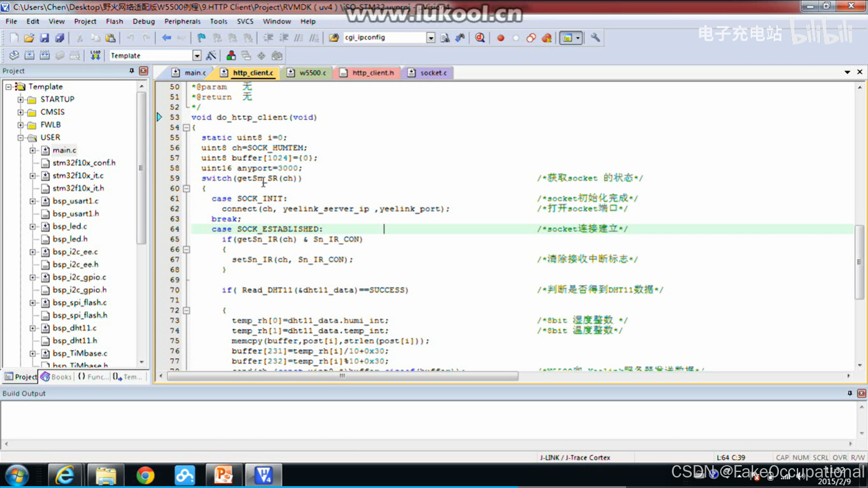Viewport: 868px width, 488px height.
Task: Expand the STARTUP group in project tree
Action: click(x=20, y=100)
